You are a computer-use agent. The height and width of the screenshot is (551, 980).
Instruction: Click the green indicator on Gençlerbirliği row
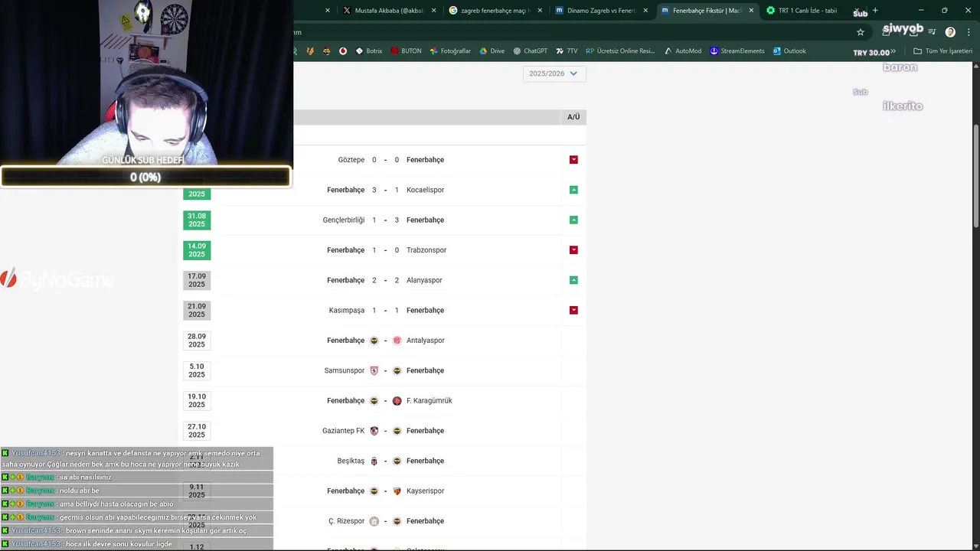(573, 220)
